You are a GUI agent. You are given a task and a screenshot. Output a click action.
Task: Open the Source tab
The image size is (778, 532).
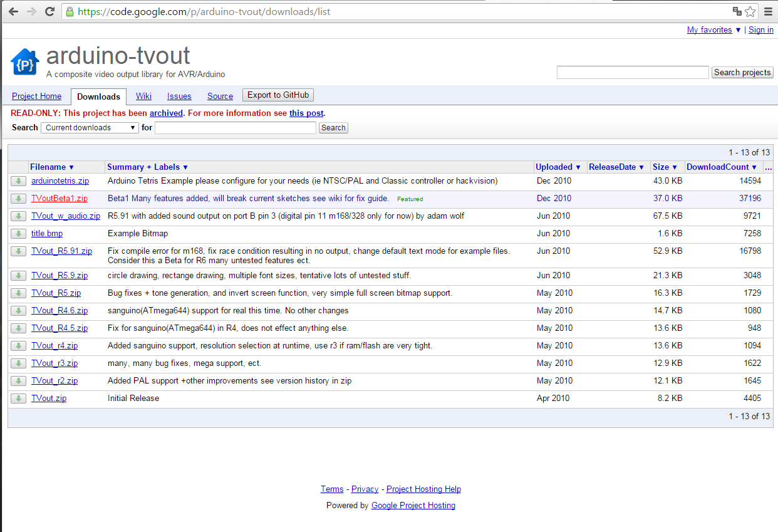(220, 96)
